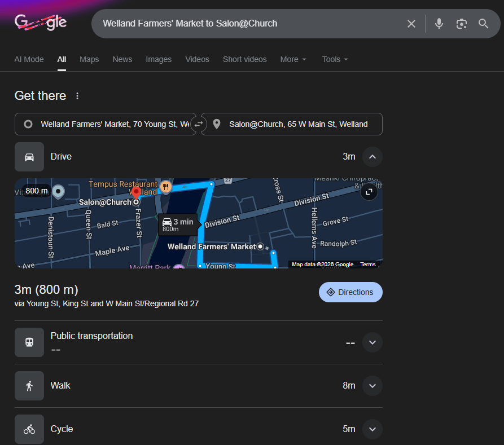Expand the Cycle section chevron
The height and width of the screenshot is (445, 504).
click(372, 429)
